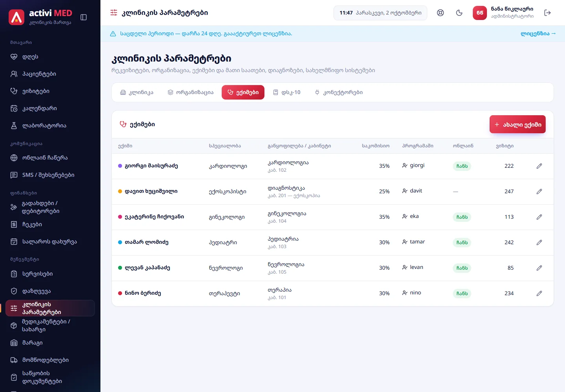This screenshot has width=565, height=392.
Task: Collapse the sidebar using the panel icon
Action: (x=84, y=17)
